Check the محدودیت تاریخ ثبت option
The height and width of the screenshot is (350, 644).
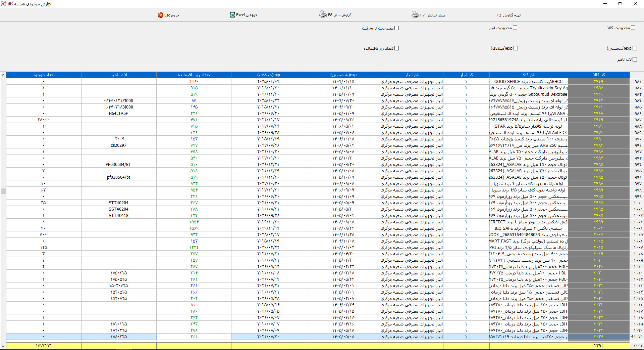(x=397, y=28)
